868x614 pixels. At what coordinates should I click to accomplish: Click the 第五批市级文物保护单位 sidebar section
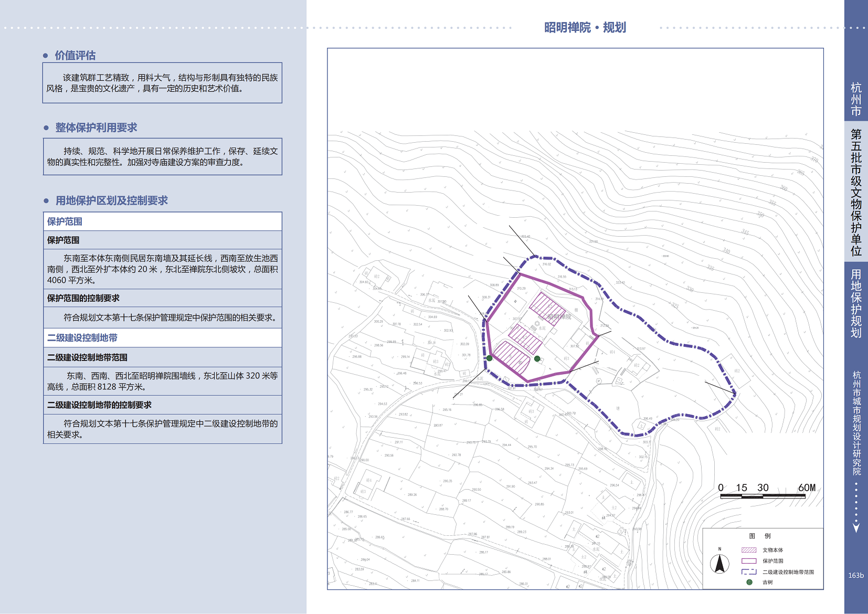(856, 193)
